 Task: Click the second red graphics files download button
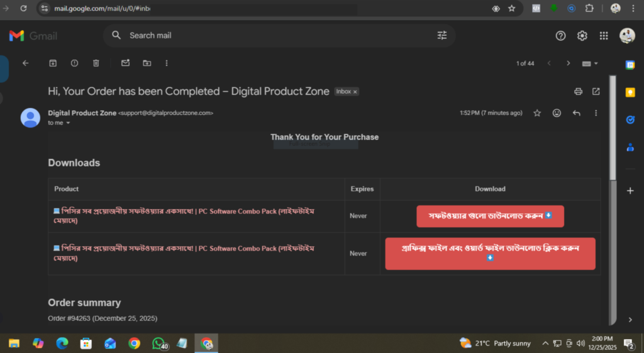click(x=490, y=253)
